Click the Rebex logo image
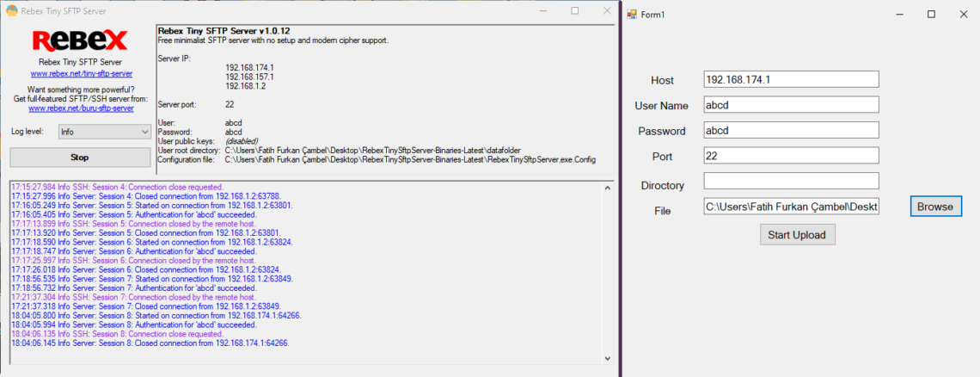Viewport: 980px width, 377px height. coord(80,40)
